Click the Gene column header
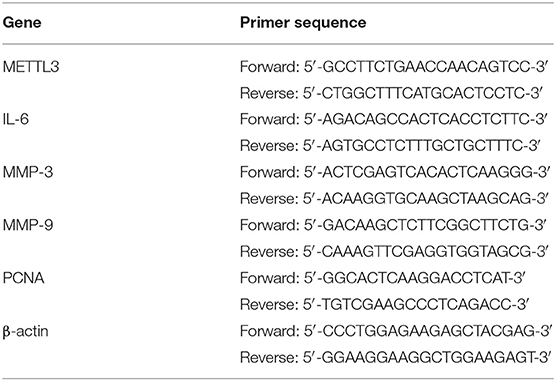The height and width of the screenshot is (381, 556). (x=22, y=23)
